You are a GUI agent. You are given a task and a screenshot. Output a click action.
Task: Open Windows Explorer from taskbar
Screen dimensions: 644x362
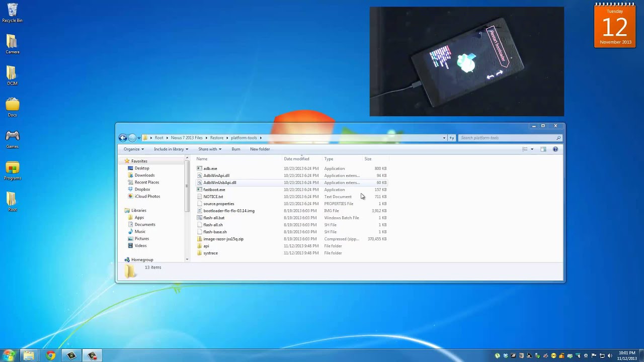coord(29,355)
